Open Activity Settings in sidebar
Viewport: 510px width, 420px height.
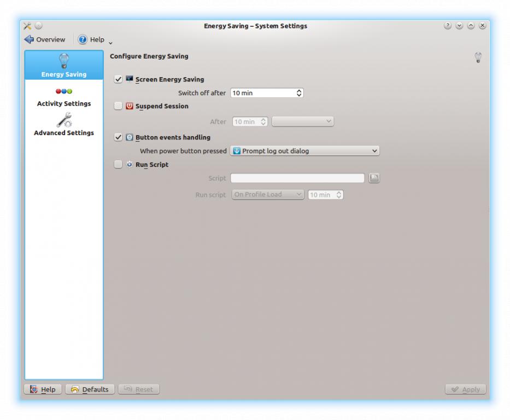click(64, 91)
